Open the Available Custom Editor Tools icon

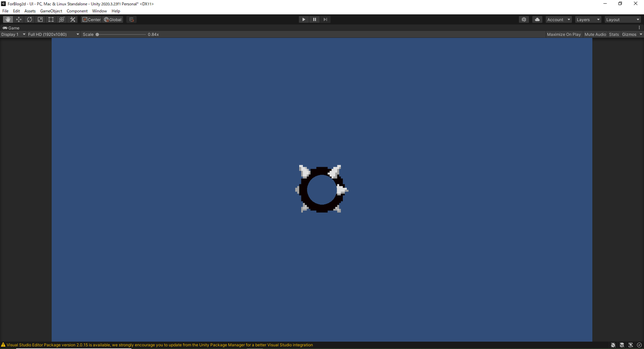[72, 19]
